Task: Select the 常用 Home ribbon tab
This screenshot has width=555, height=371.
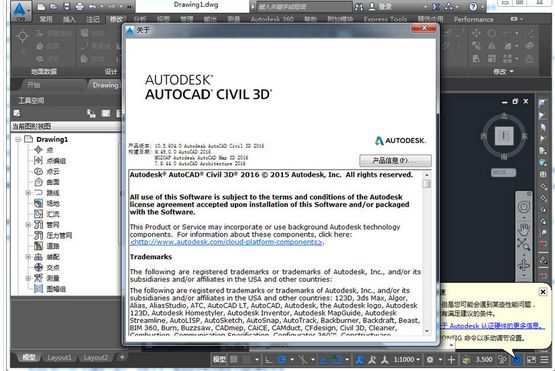Action: tap(46, 19)
